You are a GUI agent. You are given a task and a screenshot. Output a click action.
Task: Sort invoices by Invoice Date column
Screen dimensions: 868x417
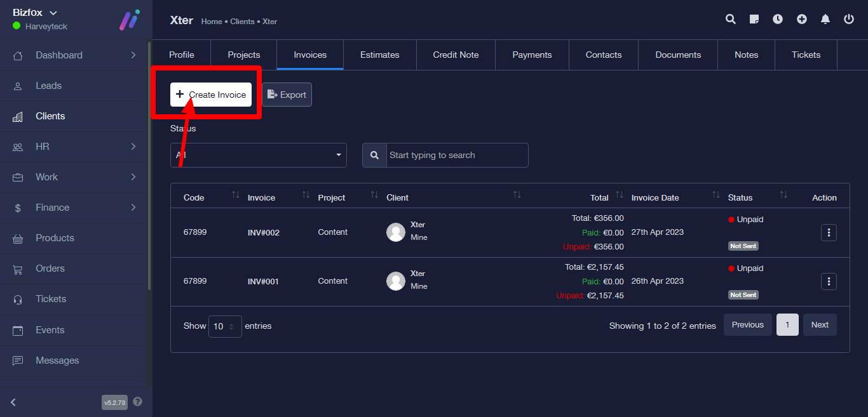[715, 195]
